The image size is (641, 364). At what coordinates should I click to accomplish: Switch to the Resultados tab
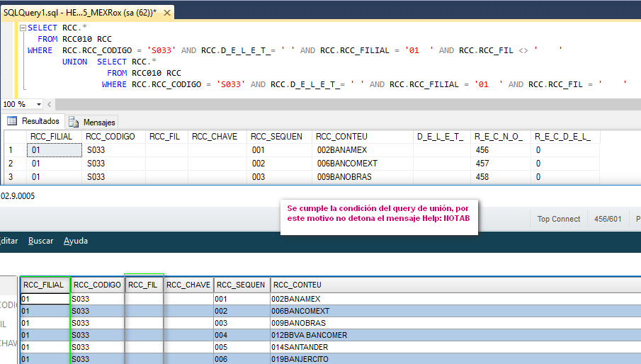[x=33, y=121]
